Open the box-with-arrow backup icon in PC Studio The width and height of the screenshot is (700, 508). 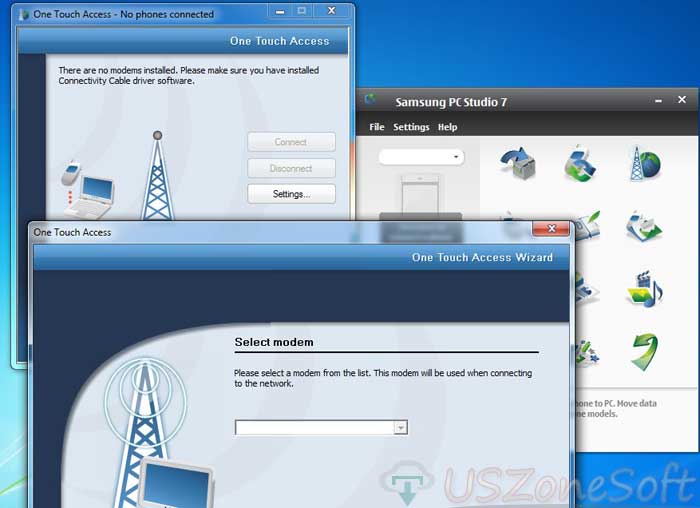pyautogui.click(x=517, y=164)
